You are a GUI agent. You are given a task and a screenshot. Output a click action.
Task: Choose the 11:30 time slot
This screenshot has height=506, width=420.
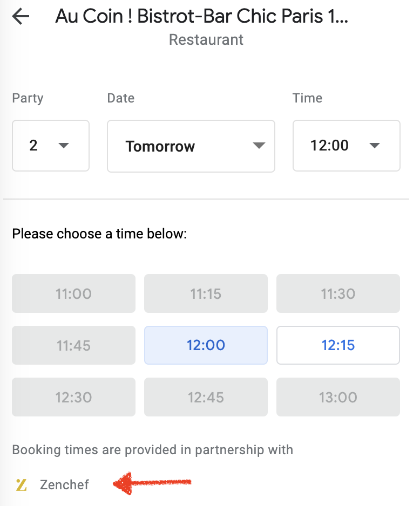(338, 293)
